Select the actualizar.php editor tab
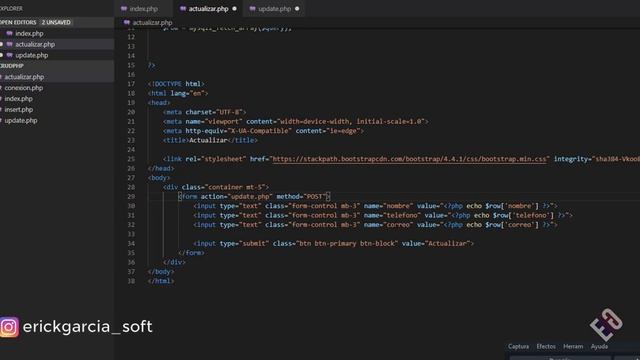The width and height of the screenshot is (640, 360). pyautogui.click(x=208, y=9)
